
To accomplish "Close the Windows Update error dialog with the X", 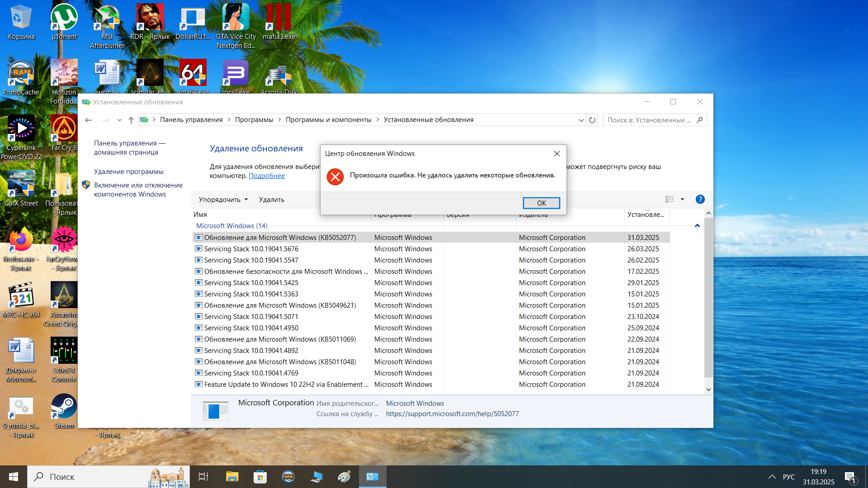I will (557, 154).
